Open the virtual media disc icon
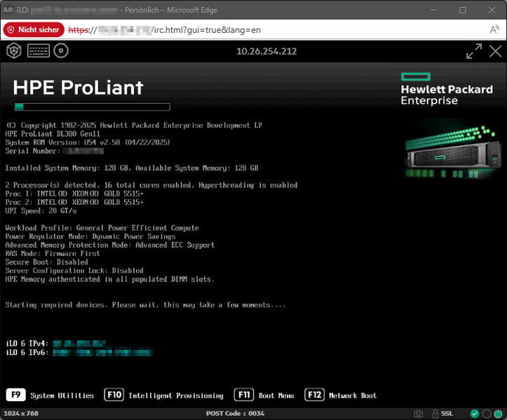507x420 pixels. pyautogui.click(x=61, y=50)
